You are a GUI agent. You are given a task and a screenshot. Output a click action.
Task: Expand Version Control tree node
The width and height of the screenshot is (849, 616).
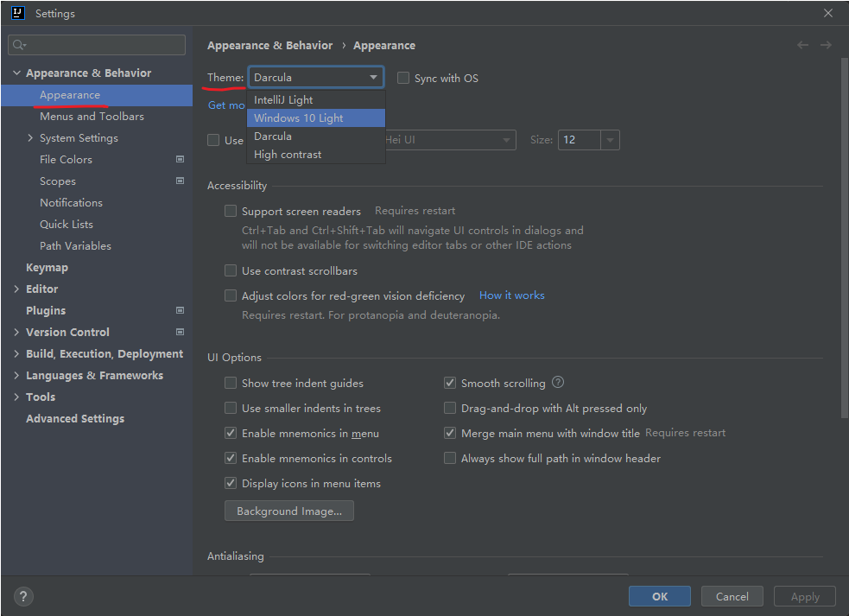(16, 332)
